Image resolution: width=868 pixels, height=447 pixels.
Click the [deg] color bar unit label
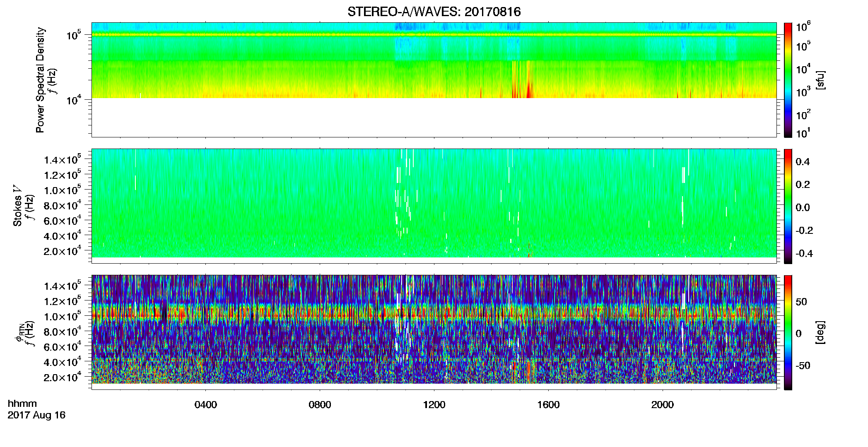pyautogui.click(x=820, y=332)
